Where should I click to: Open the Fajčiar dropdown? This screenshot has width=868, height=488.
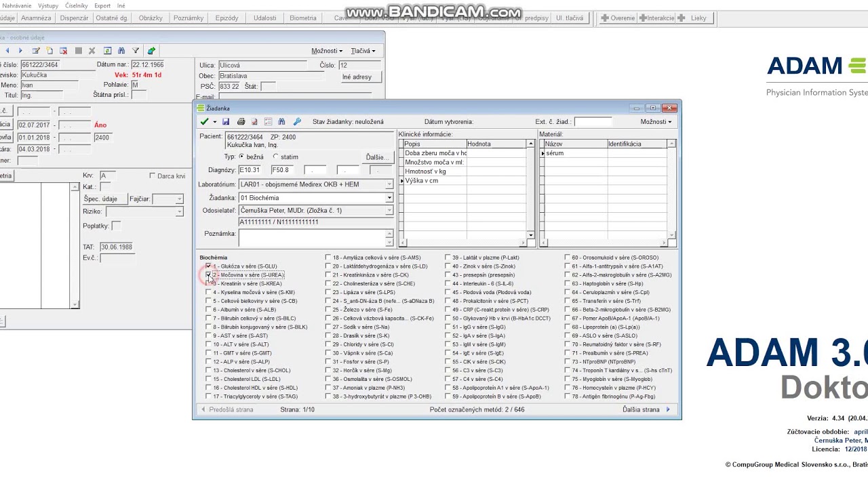click(179, 199)
